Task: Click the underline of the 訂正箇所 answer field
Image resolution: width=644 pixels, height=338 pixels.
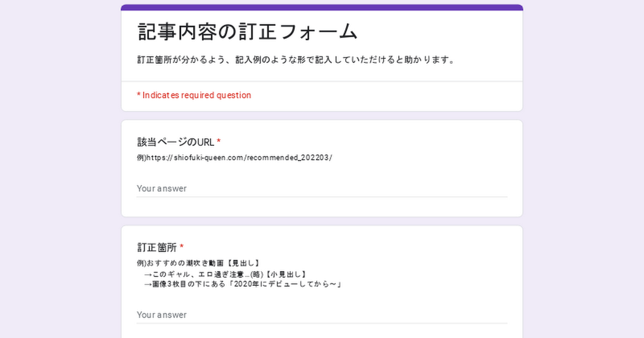Action: (x=321, y=324)
